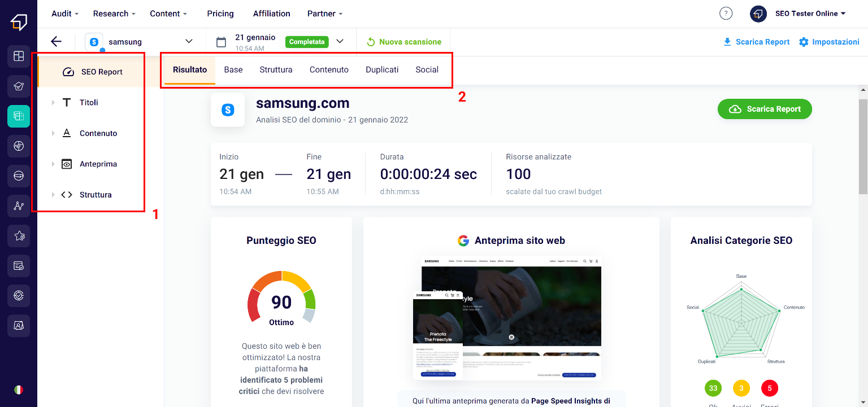Click the back arrow icon
Viewport: 868px width, 407px height.
point(55,41)
